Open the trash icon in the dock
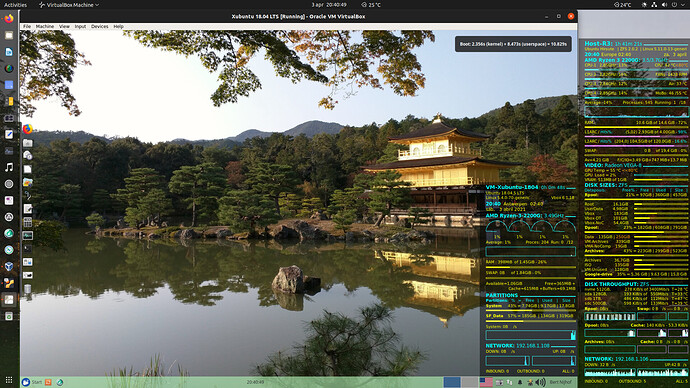 [9, 316]
